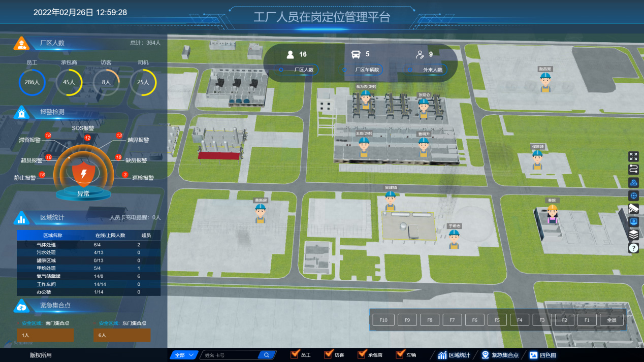Click the search magnifier button
The height and width of the screenshot is (362, 644).
coord(267,355)
